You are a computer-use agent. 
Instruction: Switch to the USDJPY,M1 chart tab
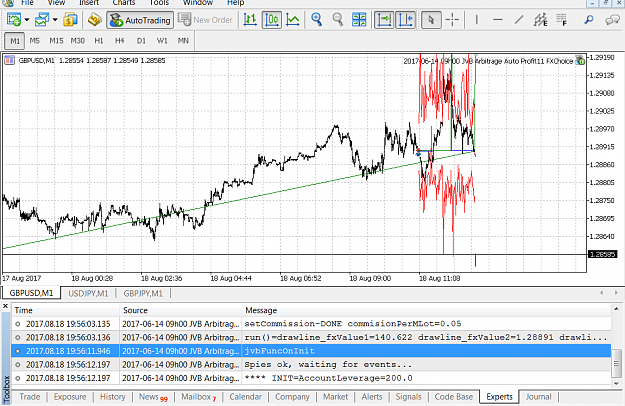point(88,294)
